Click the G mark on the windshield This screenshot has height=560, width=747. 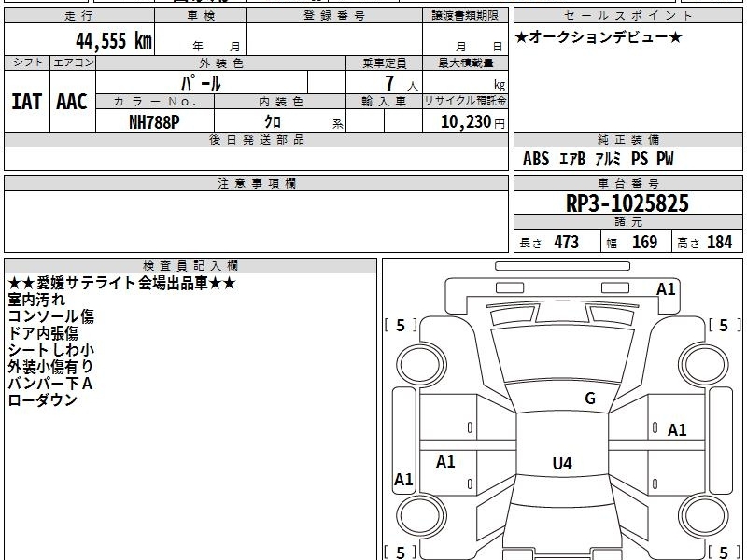(x=590, y=399)
